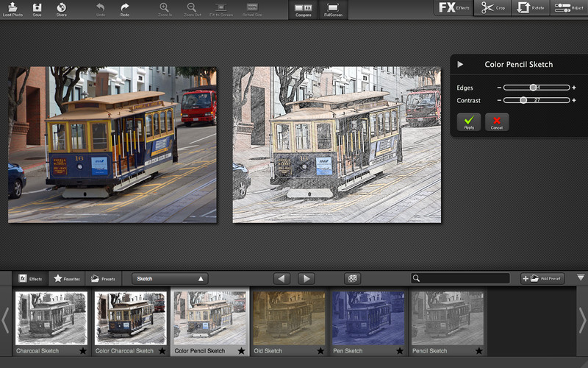Switch to the Favorites tab
The width and height of the screenshot is (588, 368).
click(66, 279)
